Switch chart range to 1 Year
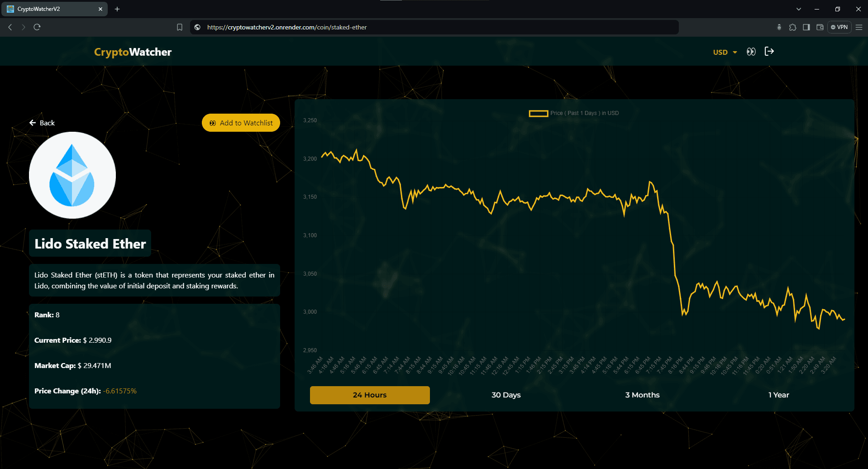Image resolution: width=868 pixels, height=469 pixels. tap(778, 395)
